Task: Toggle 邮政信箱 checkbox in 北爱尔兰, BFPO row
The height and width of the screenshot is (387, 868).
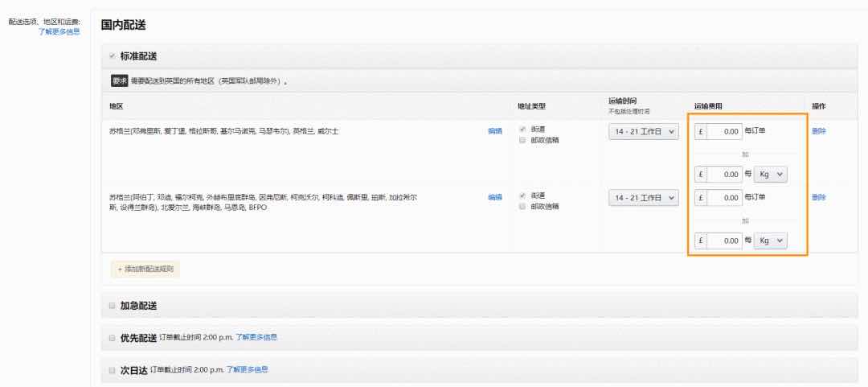Action: tap(522, 206)
